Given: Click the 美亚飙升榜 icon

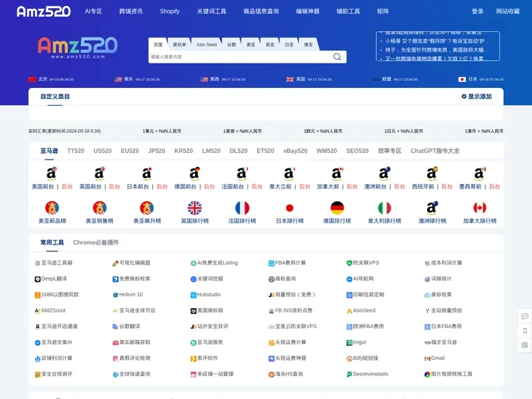Looking at the screenshot, I should (x=147, y=208).
